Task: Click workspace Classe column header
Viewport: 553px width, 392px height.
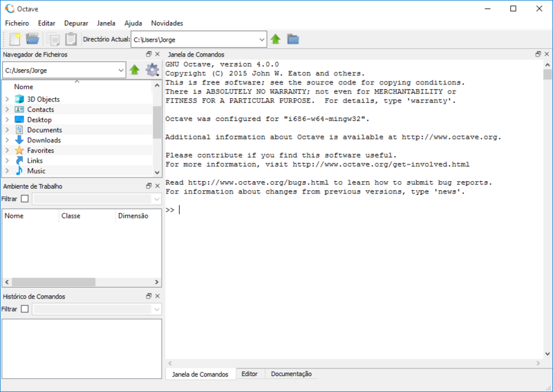Action: point(87,216)
